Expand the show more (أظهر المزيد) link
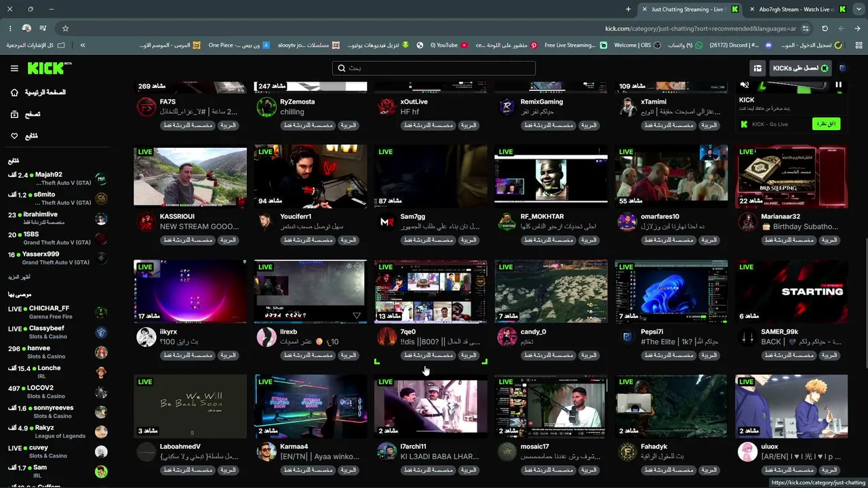Viewport: 868px width, 488px height. pos(19,277)
